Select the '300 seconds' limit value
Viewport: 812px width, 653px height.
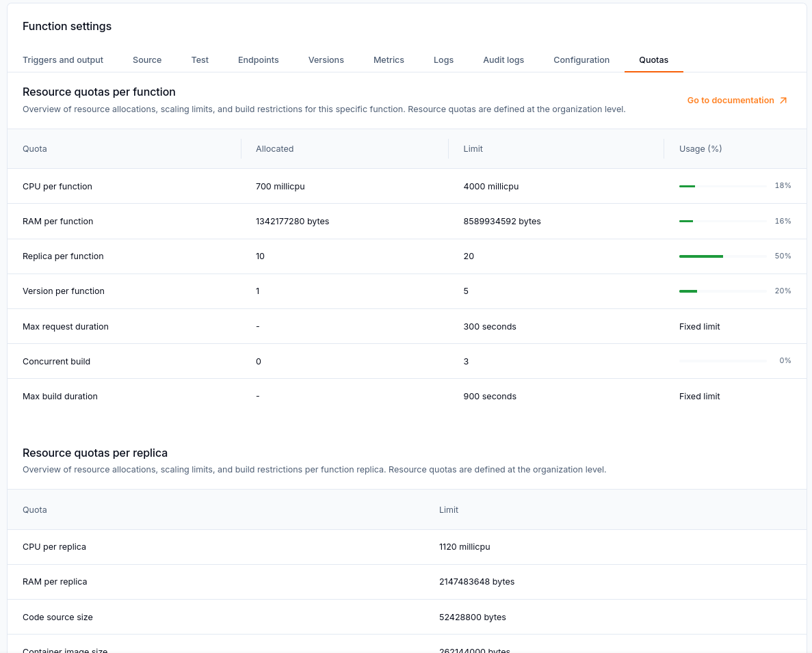click(x=490, y=327)
